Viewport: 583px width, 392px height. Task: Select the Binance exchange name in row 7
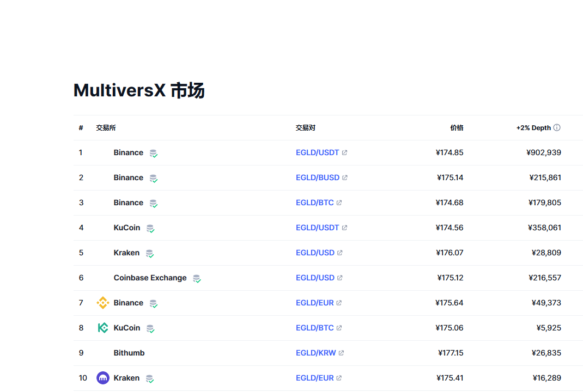pos(128,303)
